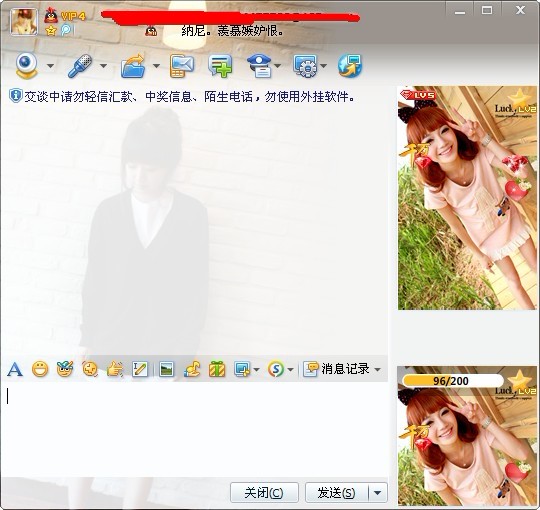
Task: Send SMS message with envelope phone icon
Action: (x=181, y=65)
